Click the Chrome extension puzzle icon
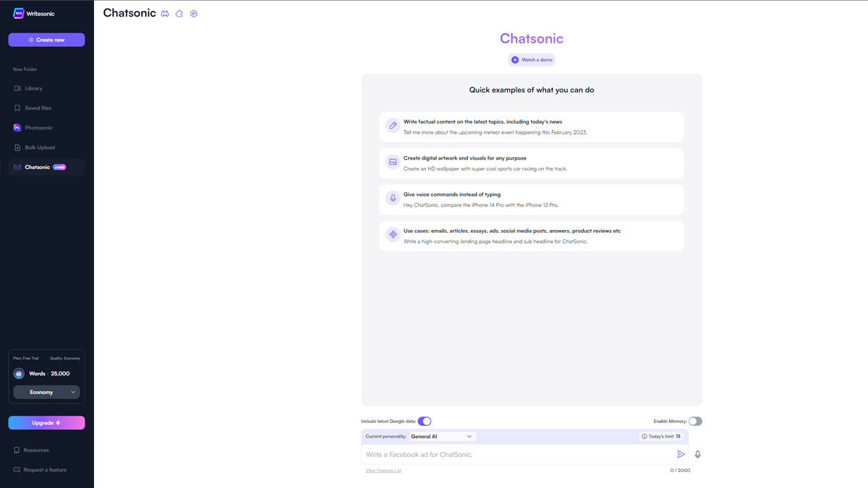This screenshot has width=868, height=488. [179, 14]
